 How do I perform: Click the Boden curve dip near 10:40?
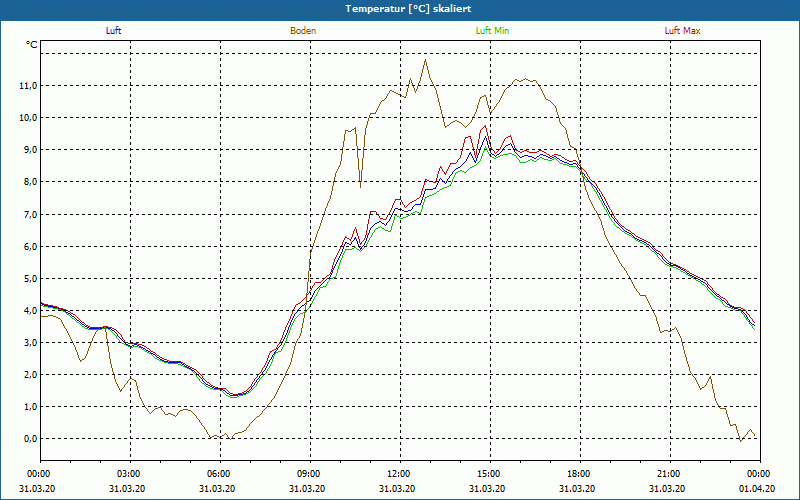click(x=361, y=187)
